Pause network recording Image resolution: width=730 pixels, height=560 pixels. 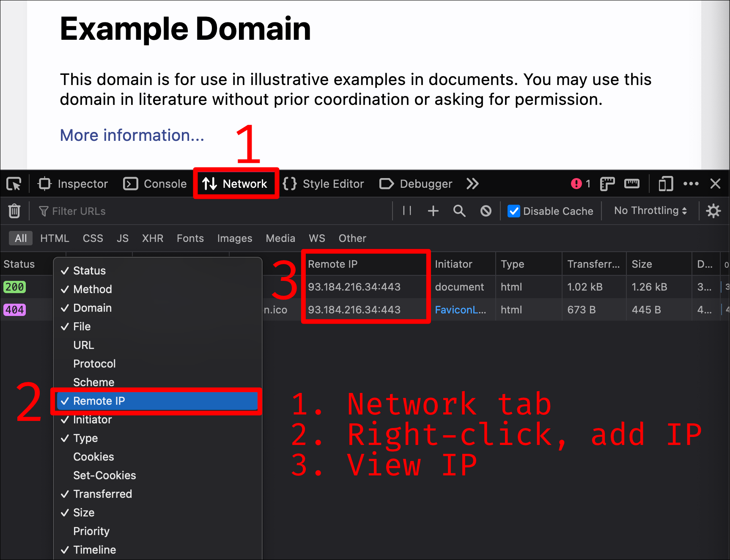click(x=407, y=211)
